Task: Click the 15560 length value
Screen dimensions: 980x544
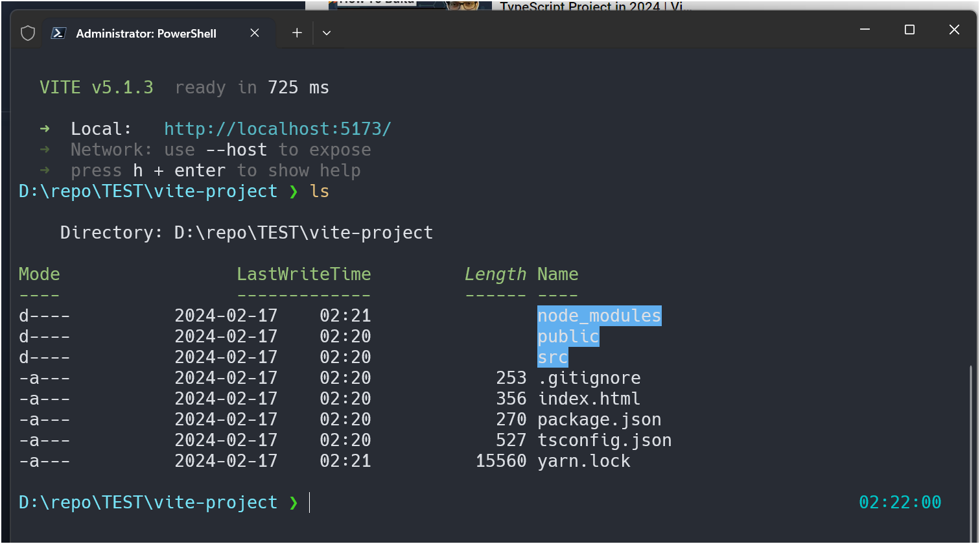Action: 501,461
